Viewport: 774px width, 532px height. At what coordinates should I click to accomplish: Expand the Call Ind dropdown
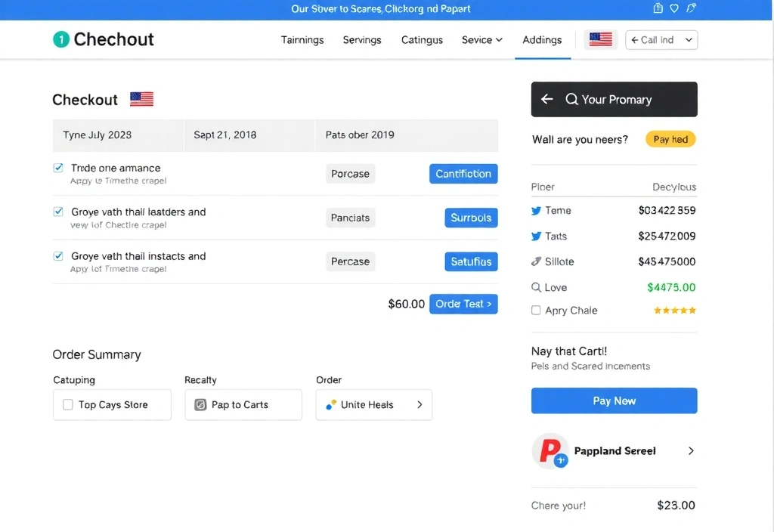(661, 39)
